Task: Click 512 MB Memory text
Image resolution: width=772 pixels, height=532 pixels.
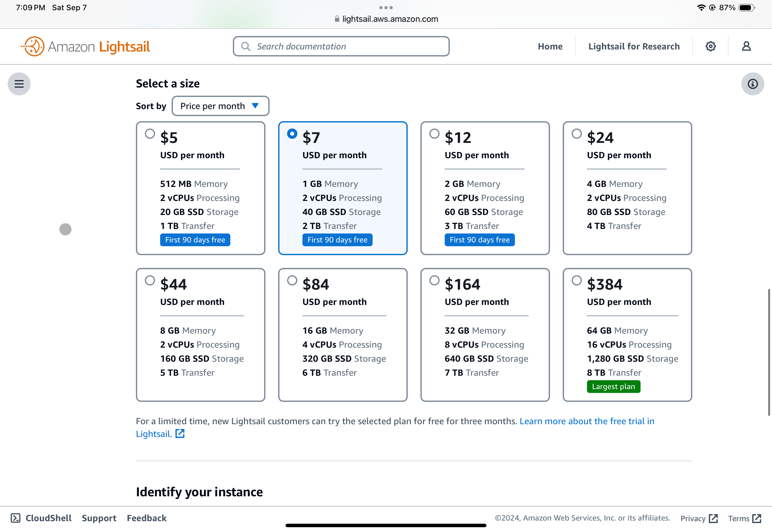Action: coord(194,184)
